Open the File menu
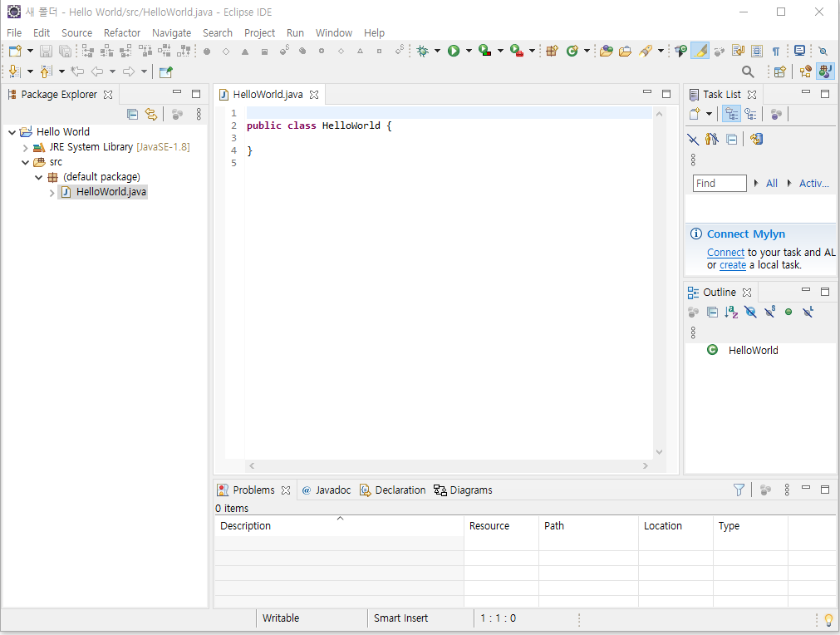 coord(14,32)
